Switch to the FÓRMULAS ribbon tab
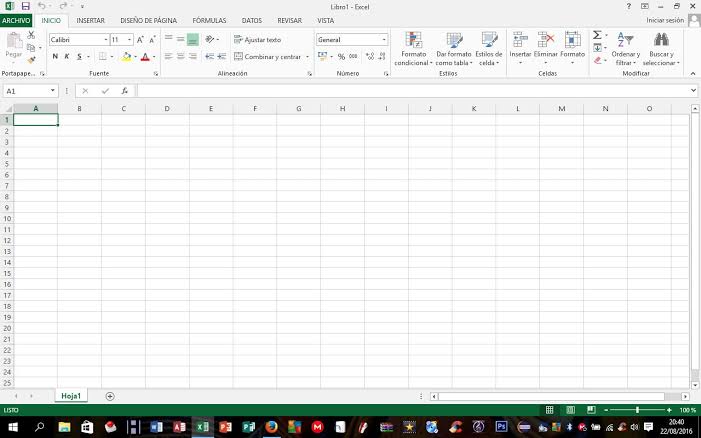The image size is (701, 438). tap(209, 20)
